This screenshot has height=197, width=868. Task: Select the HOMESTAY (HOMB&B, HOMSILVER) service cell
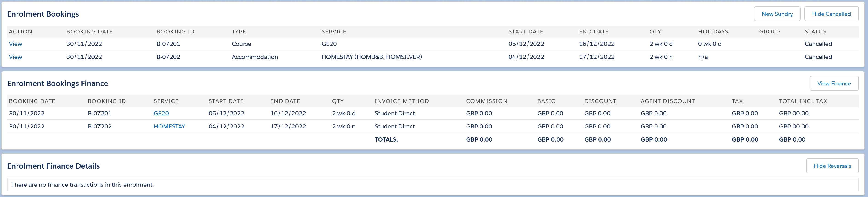pos(371,57)
